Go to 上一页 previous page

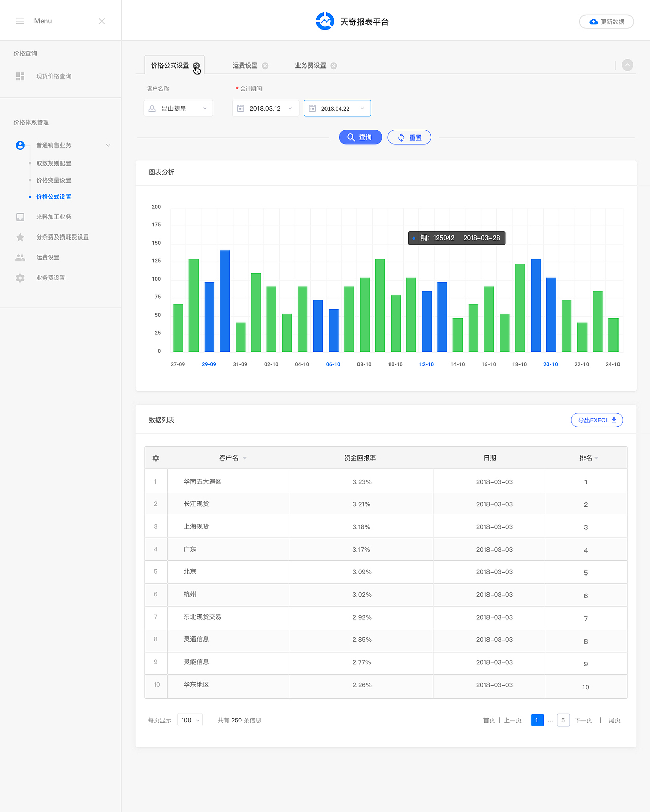(513, 720)
